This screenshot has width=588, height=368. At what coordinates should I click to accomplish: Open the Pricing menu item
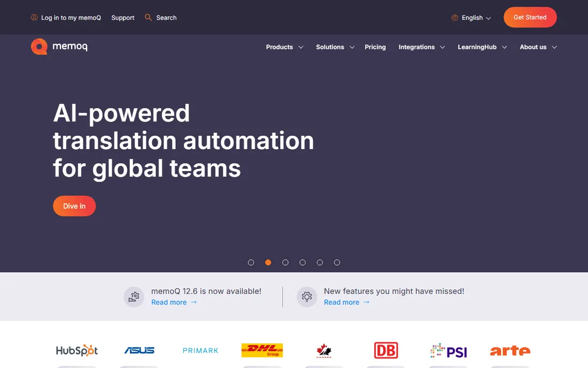(x=375, y=47)
